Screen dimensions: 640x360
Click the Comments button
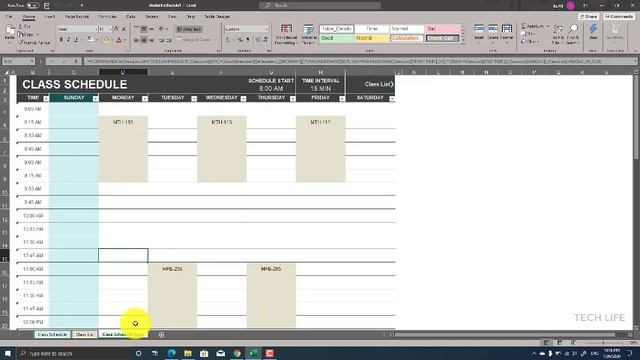[619, 17]
